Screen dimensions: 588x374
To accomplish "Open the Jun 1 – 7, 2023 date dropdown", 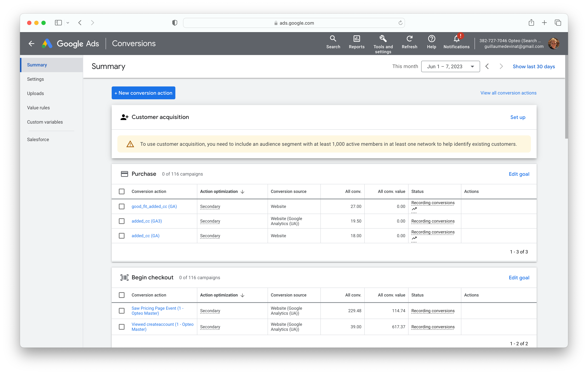I will [450, 66].
